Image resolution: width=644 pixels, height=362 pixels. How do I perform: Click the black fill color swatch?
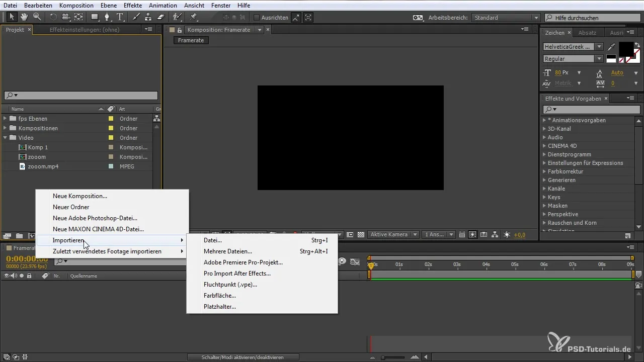point(625,49)
